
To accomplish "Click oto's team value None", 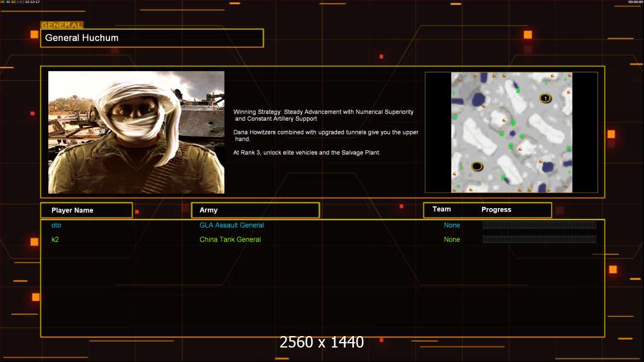I will [452, 225].
